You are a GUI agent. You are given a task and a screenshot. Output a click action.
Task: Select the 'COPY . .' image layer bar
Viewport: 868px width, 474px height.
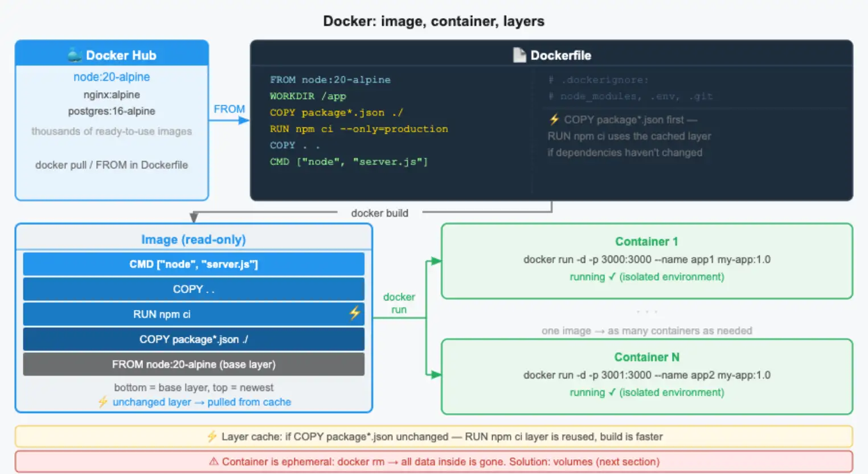click(194, 289)
